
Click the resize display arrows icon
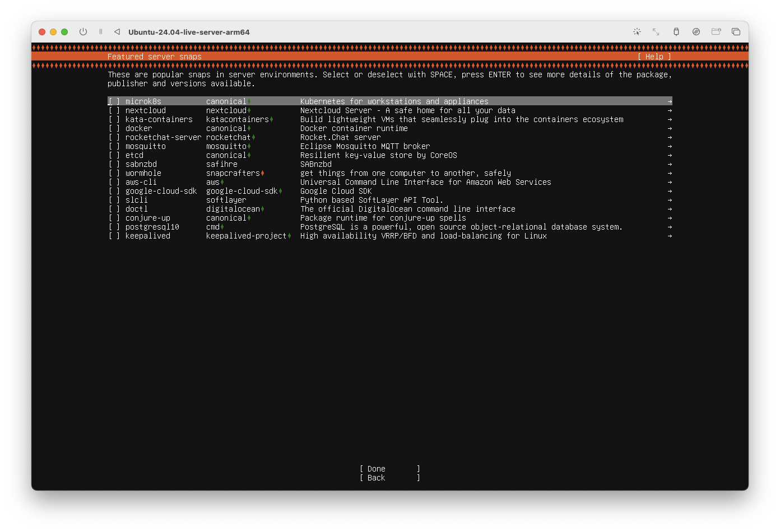click(656, 32)
